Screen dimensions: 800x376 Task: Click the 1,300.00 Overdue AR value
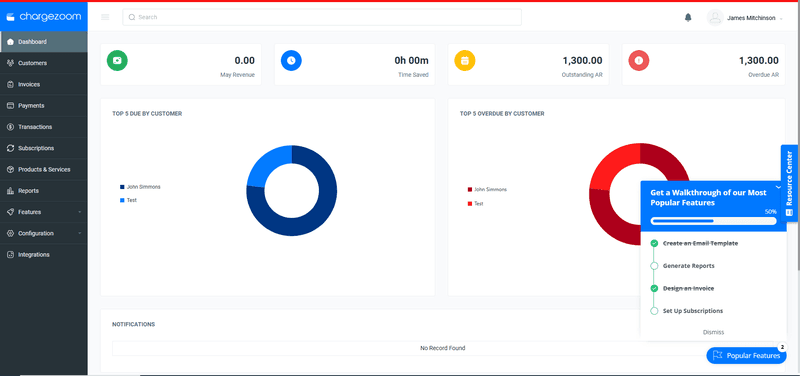pyautogui.click(x=759, y=61)
